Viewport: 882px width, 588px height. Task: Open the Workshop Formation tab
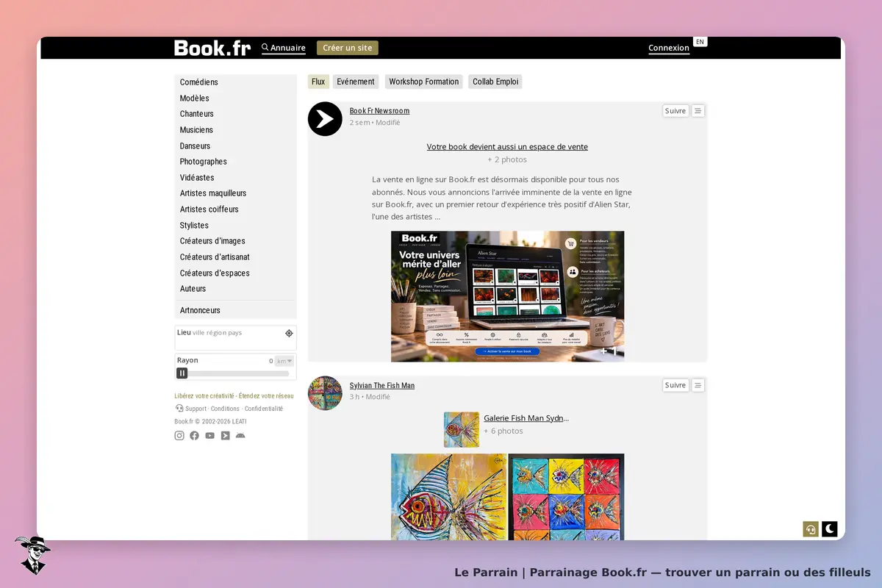(424, 82)
